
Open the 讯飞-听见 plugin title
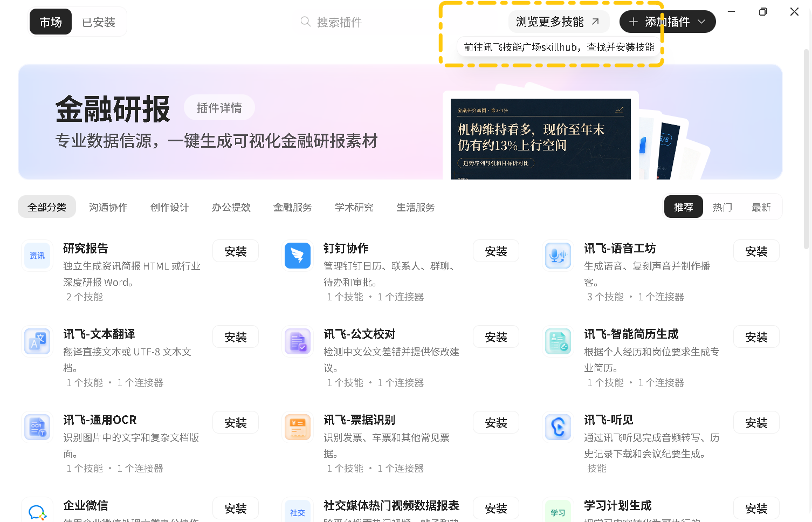(609, 420)
